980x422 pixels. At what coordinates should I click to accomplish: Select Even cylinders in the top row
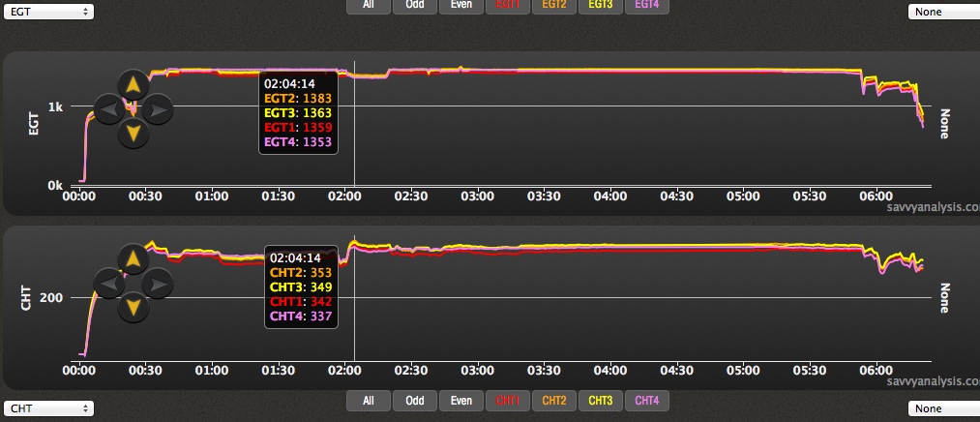point(461,4)
